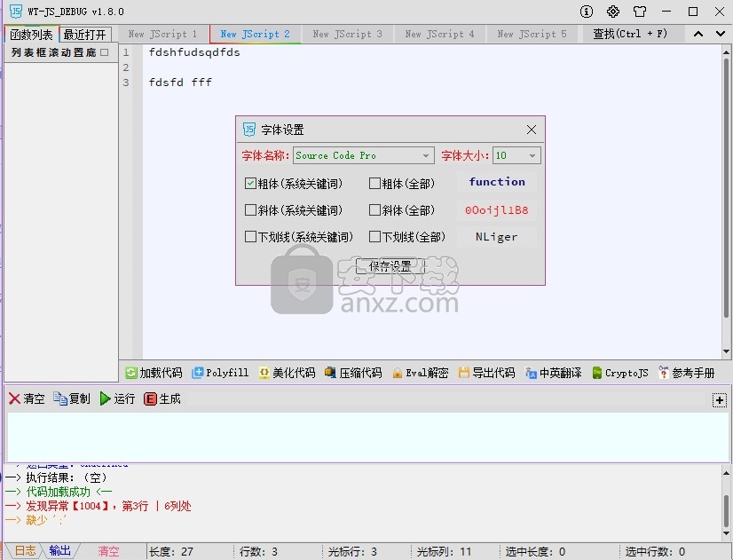The height and width of the screenshot is (560, 733).
Task: Enable 下划线(系统关键词) checkbox
Action: tap(250, 237)
